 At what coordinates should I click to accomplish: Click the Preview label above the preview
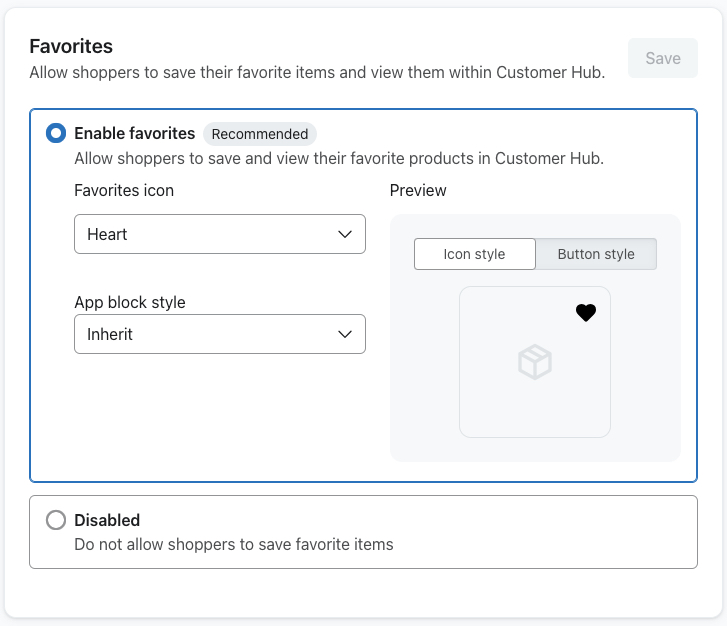(418, 190)
